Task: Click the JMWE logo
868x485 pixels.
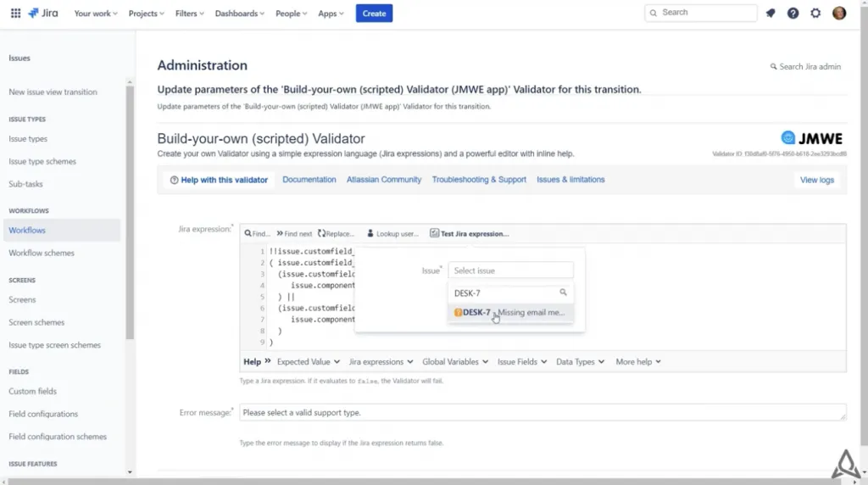Action: (811, 138)
